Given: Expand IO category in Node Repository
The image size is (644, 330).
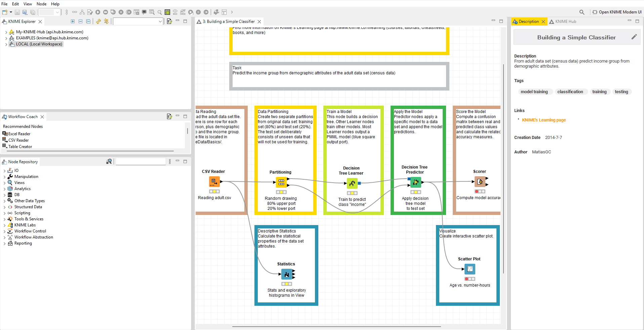Looking at the screenshot, I should [4, 171].
